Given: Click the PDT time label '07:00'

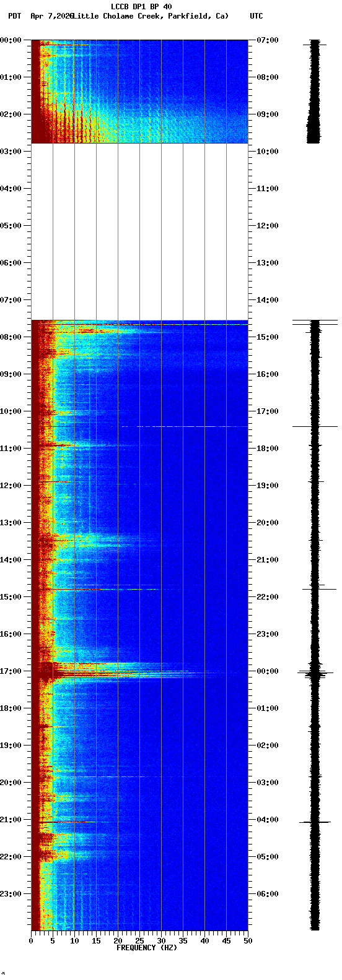Looking at the screenshot, I should point(10,299).
